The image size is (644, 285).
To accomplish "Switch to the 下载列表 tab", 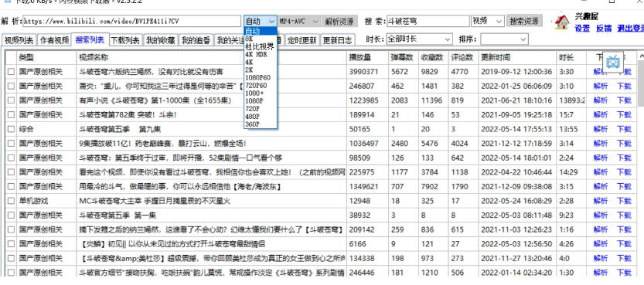I will coord(126,40).
